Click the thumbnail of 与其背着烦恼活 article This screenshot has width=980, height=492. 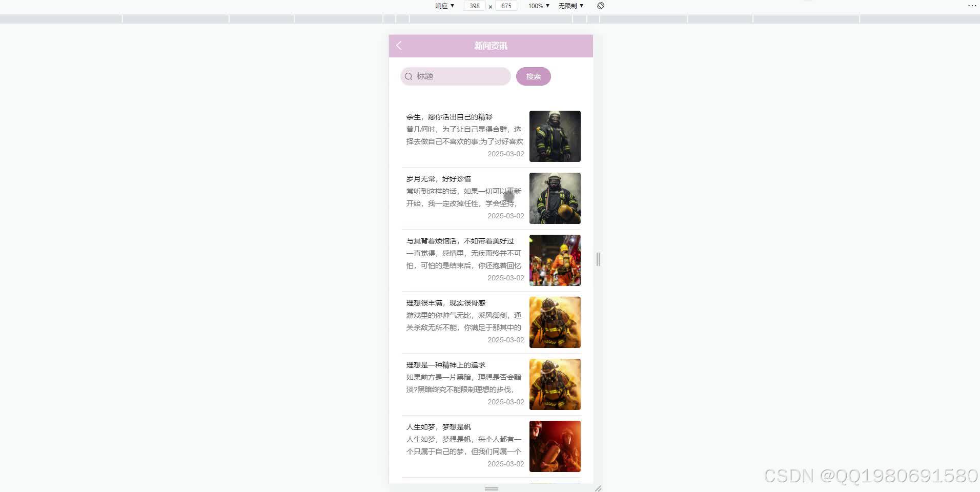pos(555,260)
